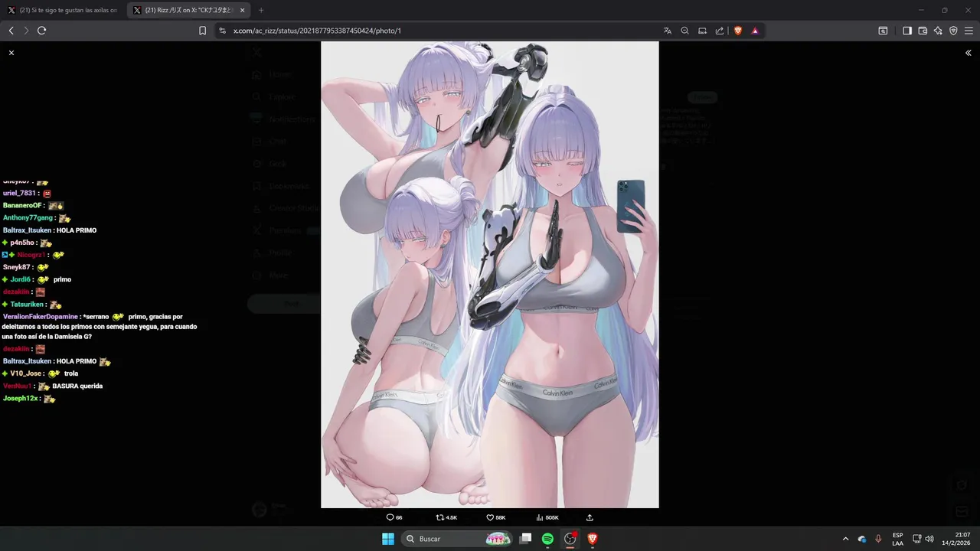The width and height of the screenshot is (980, 551).
Task: Show hidden system tray icons
Action: pyautogui.click(x=845, y=539)
